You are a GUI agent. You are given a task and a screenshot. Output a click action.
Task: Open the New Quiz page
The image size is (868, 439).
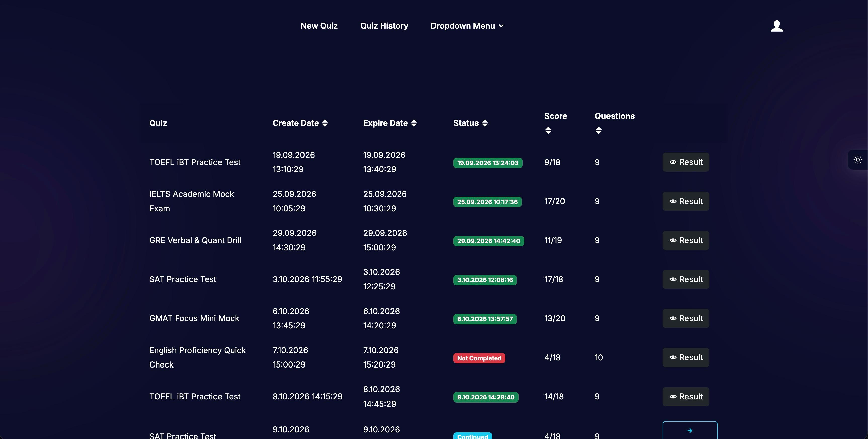[319, 26]
